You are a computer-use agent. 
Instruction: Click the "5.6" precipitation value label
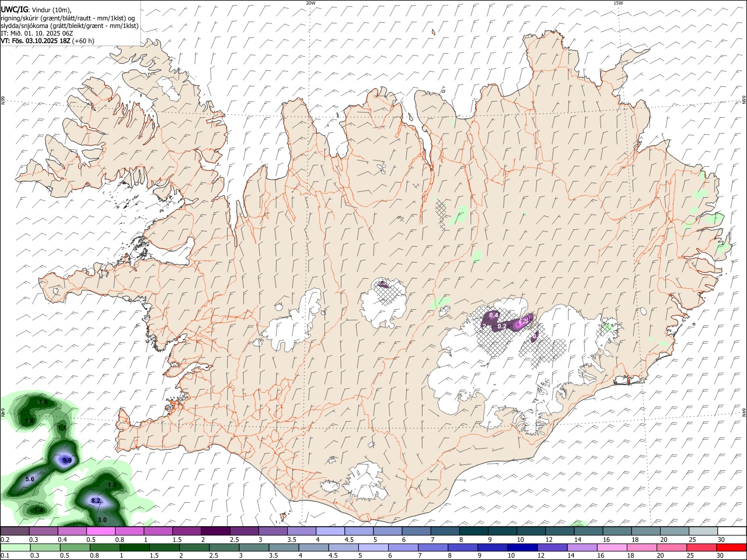(30, 479)
